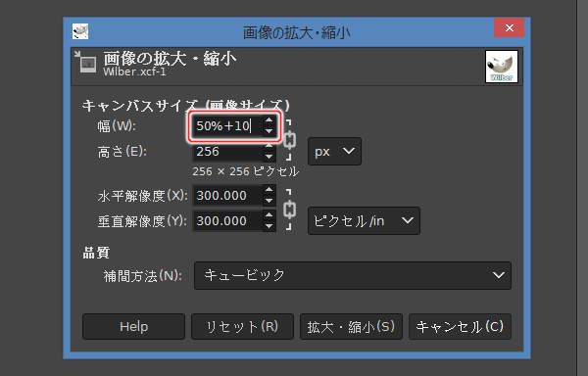The image size is (588, 376).
Task: Decrease the horizontal resolution (水平解像度) value
Action: 269,201
